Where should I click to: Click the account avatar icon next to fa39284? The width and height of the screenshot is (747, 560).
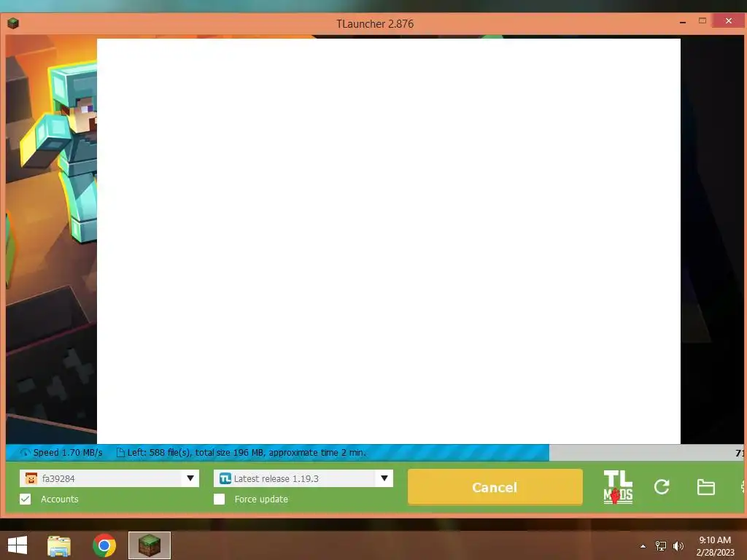31,478
